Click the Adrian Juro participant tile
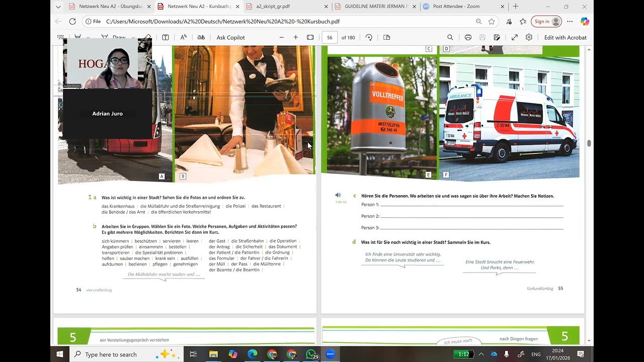 (x=108, y=114)
